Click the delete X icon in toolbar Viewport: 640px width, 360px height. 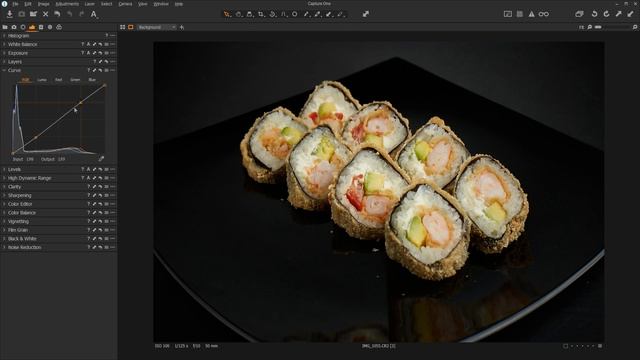[x=45, y=14]
